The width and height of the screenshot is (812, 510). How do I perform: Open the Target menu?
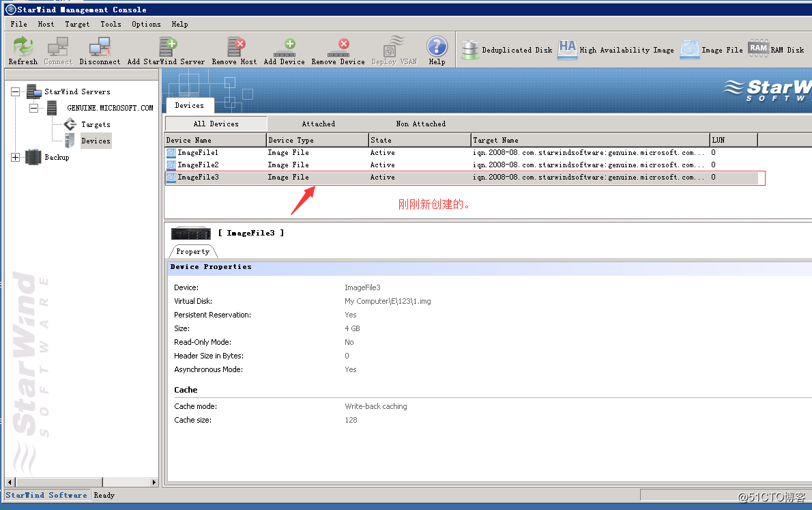point(77,24)
